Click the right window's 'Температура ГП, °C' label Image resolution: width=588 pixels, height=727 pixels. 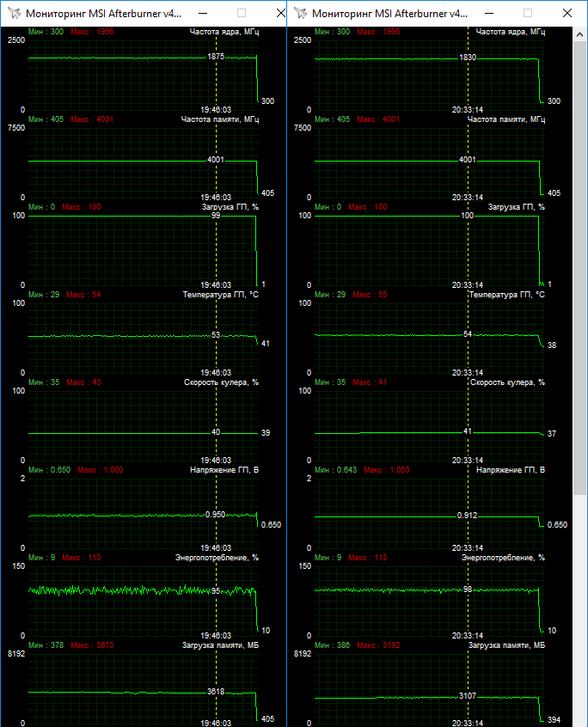(507, 295)
